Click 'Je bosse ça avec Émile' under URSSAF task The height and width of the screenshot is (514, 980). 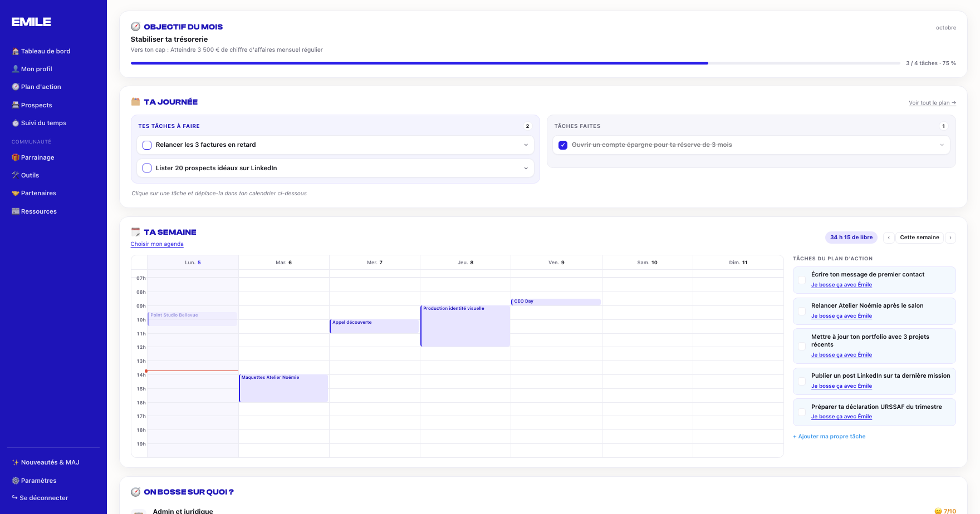(x=841, y=417)
